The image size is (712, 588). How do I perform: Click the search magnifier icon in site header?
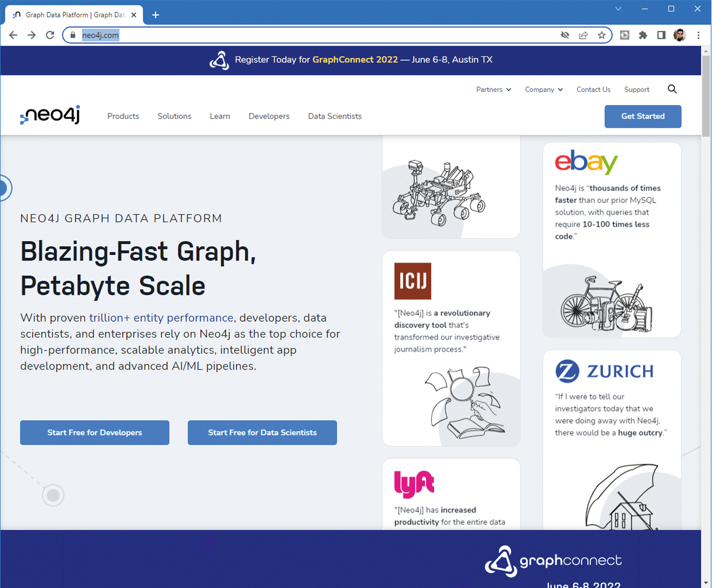[x=672, y=89]
